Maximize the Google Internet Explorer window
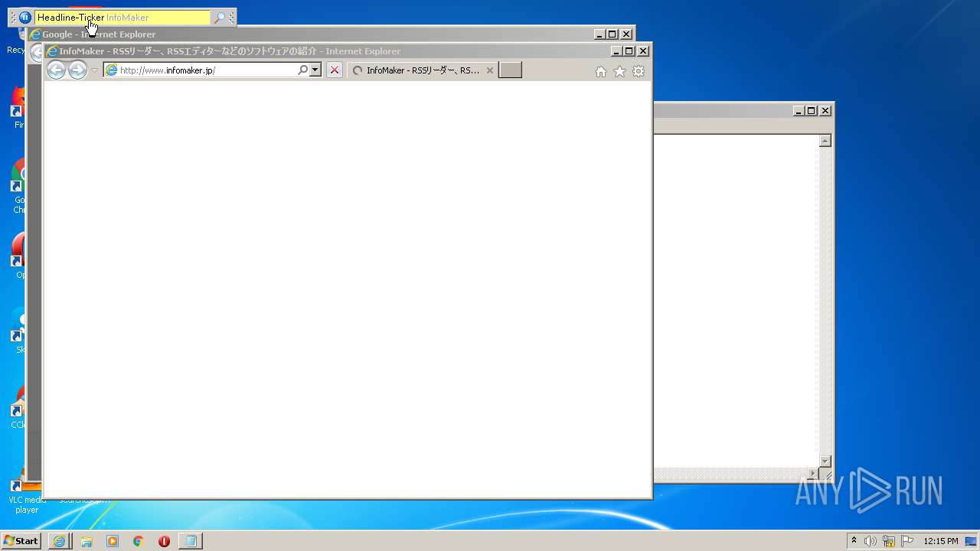Viewport: 980px width, 551px height. [x=612, y=34]
